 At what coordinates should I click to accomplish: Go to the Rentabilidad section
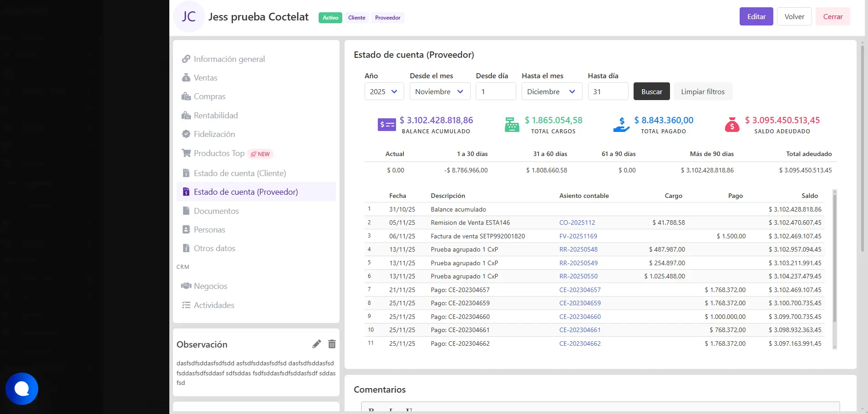pos(215,116)
